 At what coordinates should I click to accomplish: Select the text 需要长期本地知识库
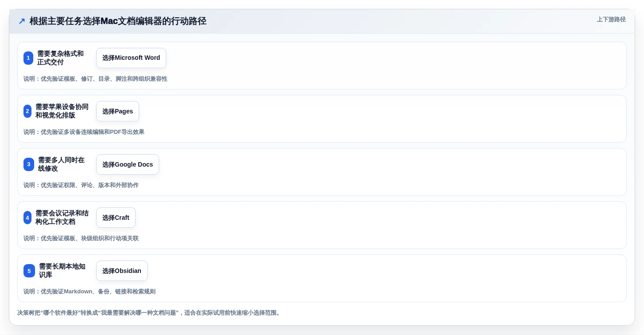pyautogui.click(x=62, y=271)
